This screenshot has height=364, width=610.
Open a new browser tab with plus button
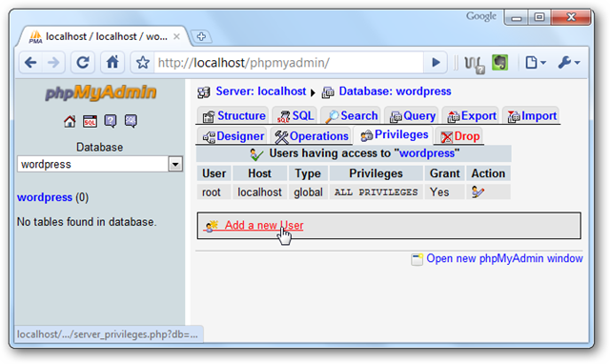(201, 36)
